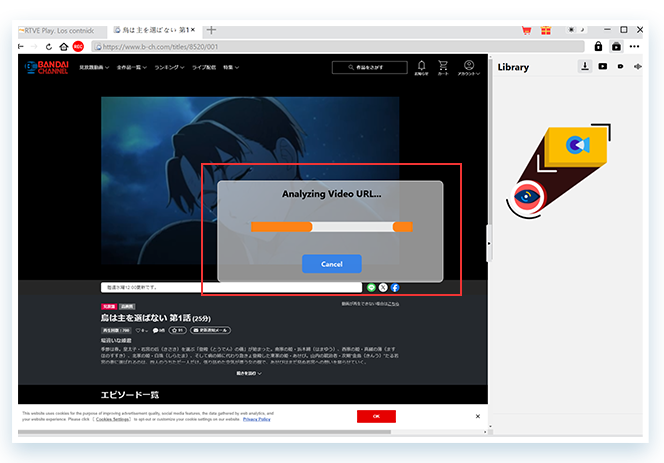The height and width of the screenshot is (463, 664).
Task: Click the Bandai Channel search box
Action: [370, 67]
